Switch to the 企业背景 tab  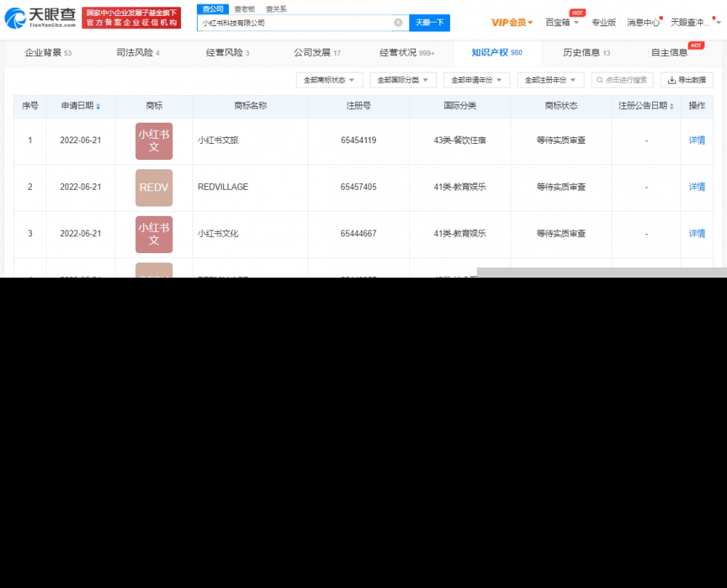pyautogui.click(x=48, y=53)
